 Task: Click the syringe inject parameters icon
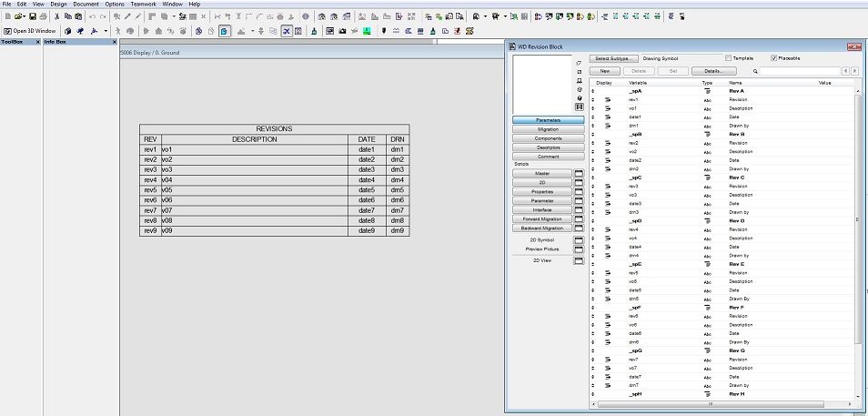(137, 16)
